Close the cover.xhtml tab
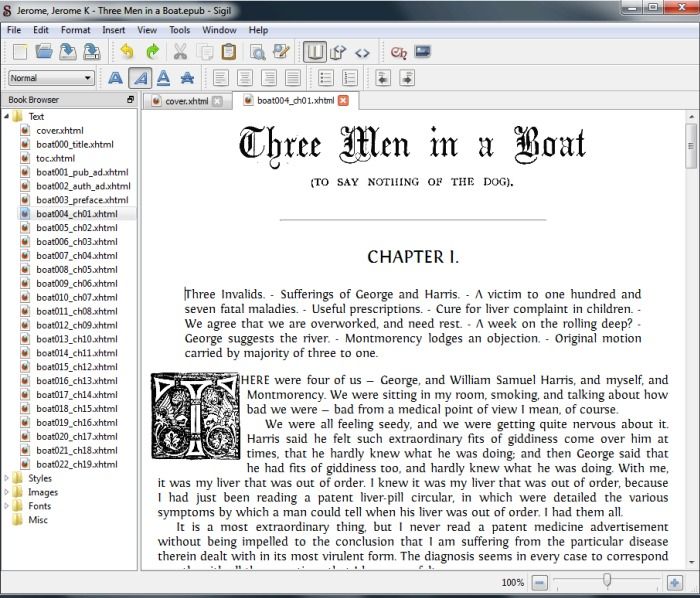The width and height of the screenshot is (700, 598). [217, 101]
